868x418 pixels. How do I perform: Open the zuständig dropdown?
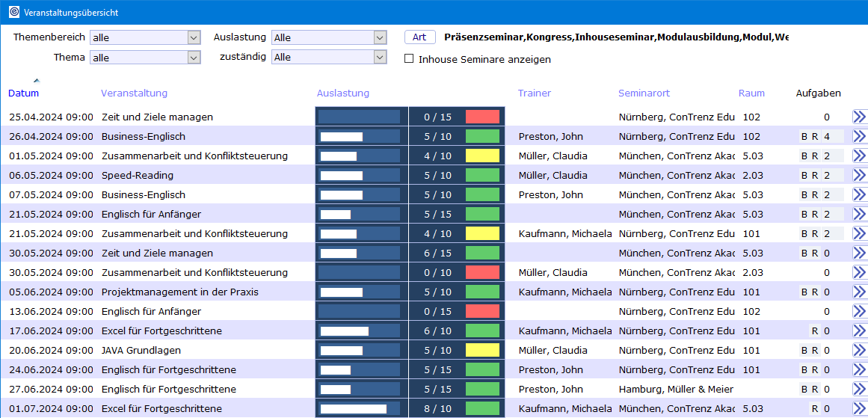point(380,58)
